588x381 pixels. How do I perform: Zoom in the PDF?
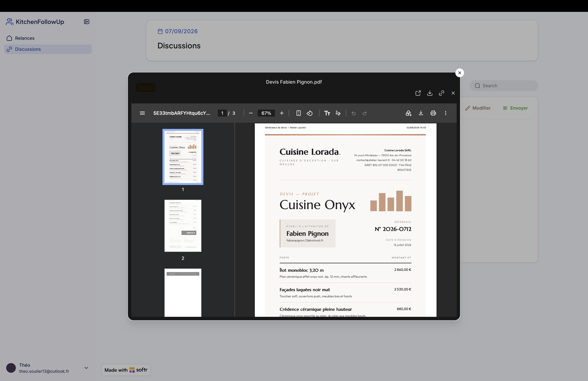point(282,113)
